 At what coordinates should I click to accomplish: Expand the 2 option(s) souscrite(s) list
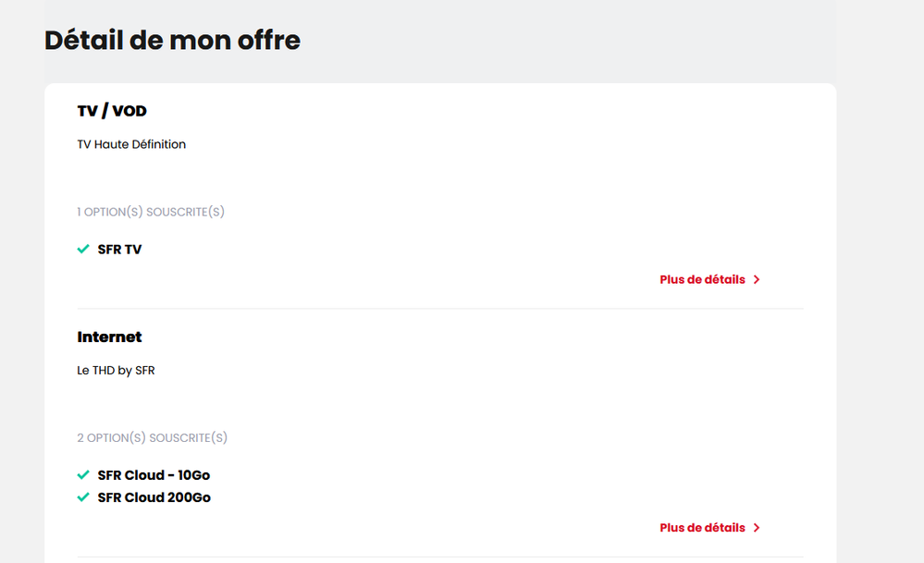tap(152, 437)
